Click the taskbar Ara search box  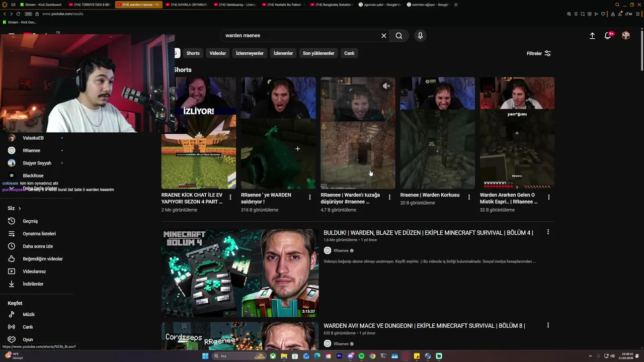[239, 356]
